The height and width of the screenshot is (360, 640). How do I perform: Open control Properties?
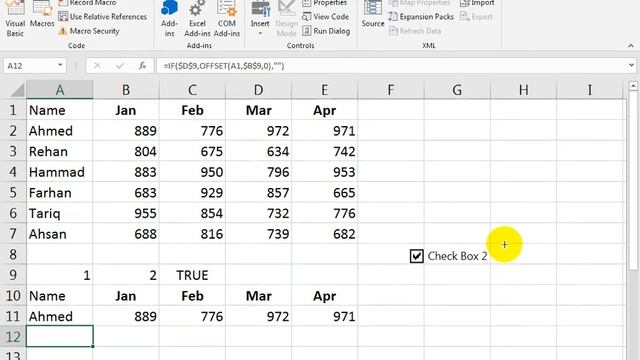tap(325, 3)
